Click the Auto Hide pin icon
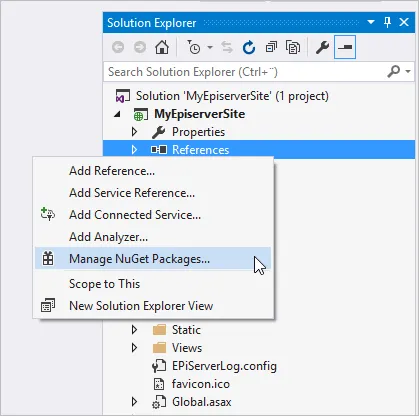Viewport: 419px width, 416px height. pyautogui.click(x=387, y=22)
